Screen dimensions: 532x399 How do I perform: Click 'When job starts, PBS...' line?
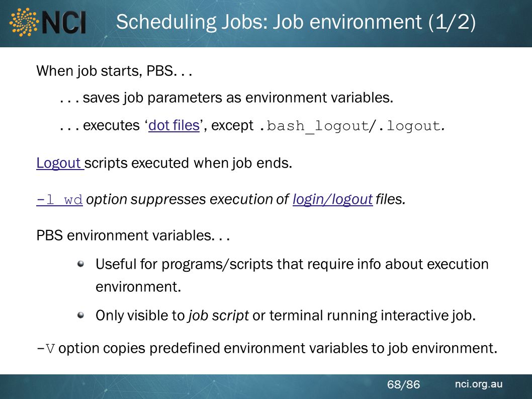(x=114, y=71)
